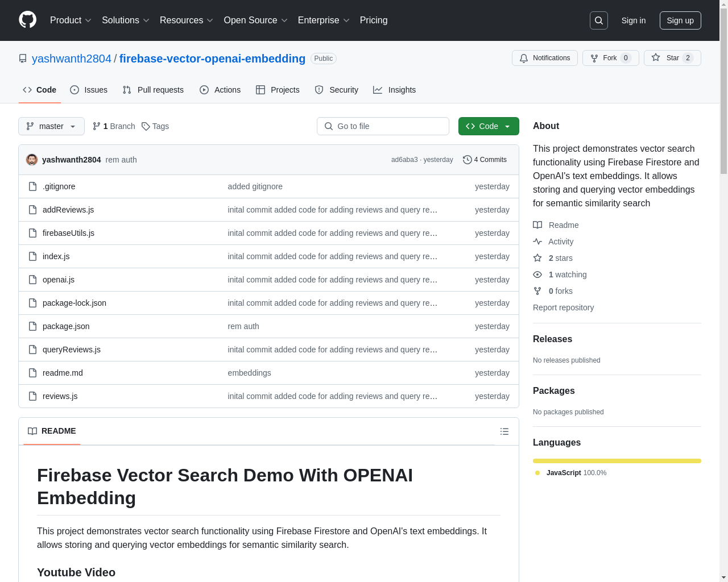Image resolution: width=728 pixels, height=582 pixels.
Task: Click the Packages heading link
Action: (x=554, y=390)
